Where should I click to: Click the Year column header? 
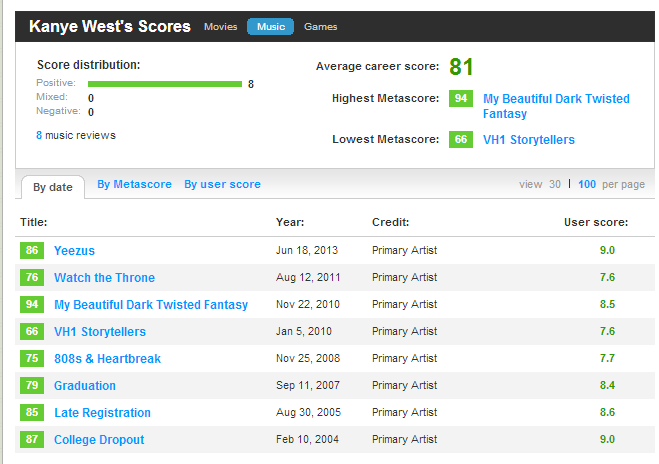click(x=290, y=222)
